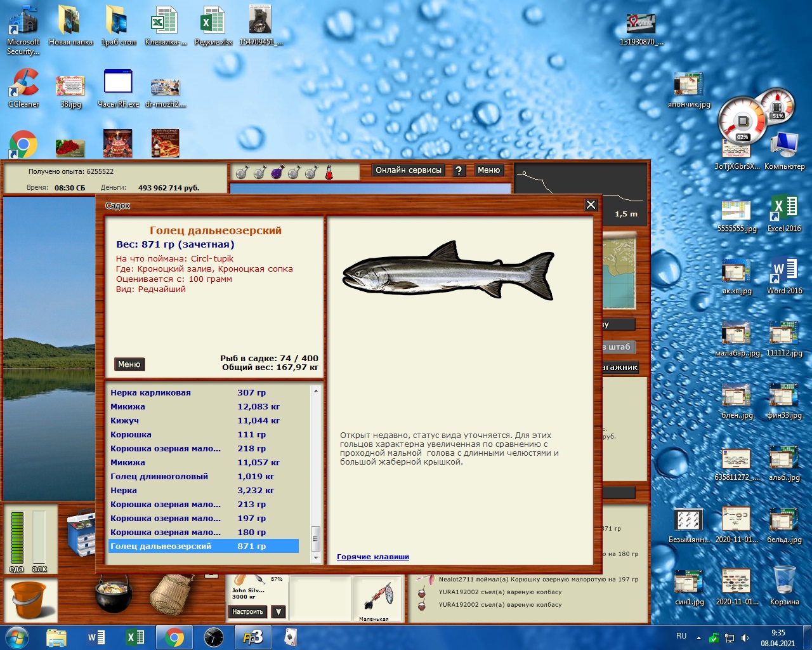812x650 pixels.
Task: Click the green еда level bar
Action: pos(17,536)
